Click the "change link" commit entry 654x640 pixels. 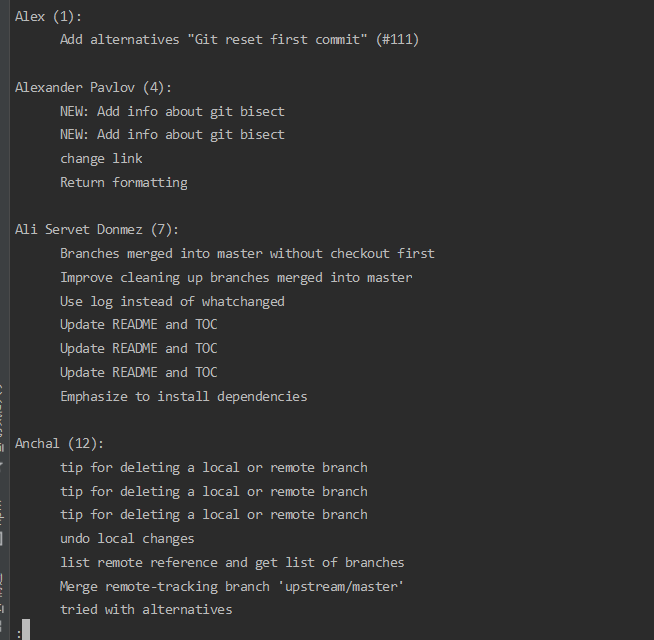tap(101, 158)
